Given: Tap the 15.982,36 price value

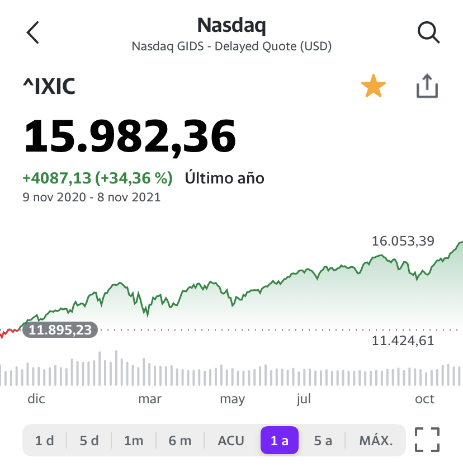Looking at the screenshot, I should coord(130,136).
